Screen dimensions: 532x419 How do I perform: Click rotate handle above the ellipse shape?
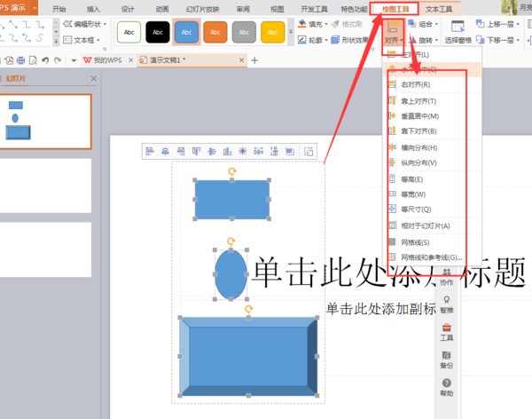231,241
